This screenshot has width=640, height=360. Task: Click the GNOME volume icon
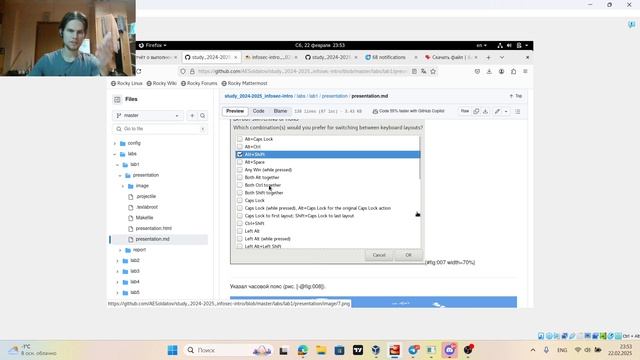tap(509, 45)
